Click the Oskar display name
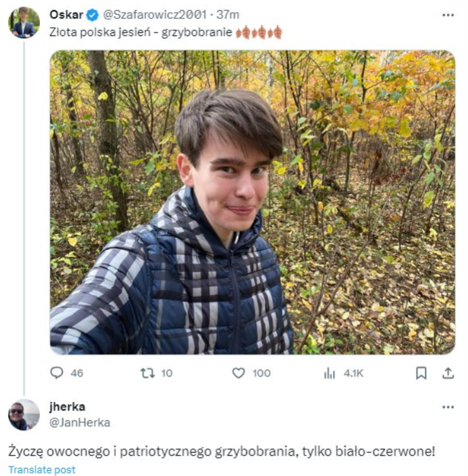468x476 pixels. point(66,15)
